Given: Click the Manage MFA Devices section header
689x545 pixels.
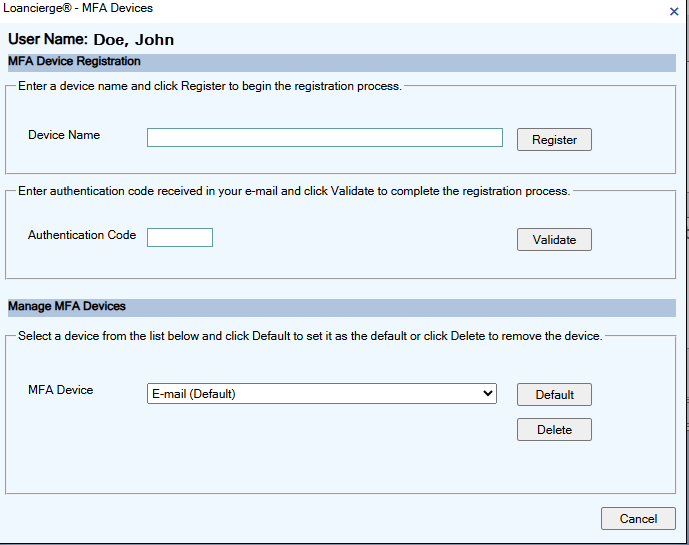Looking at the screenshot, I should [x=67, y=306].
